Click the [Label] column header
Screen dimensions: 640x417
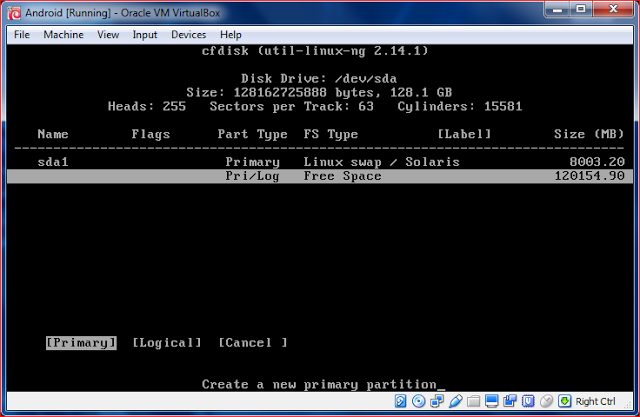pyautogui.click(x=464, y=134)
